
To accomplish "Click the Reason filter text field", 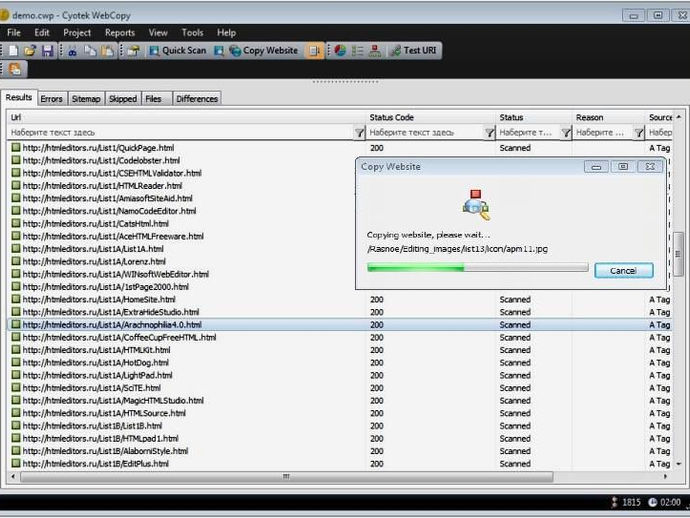I will (x=603, y=132).
